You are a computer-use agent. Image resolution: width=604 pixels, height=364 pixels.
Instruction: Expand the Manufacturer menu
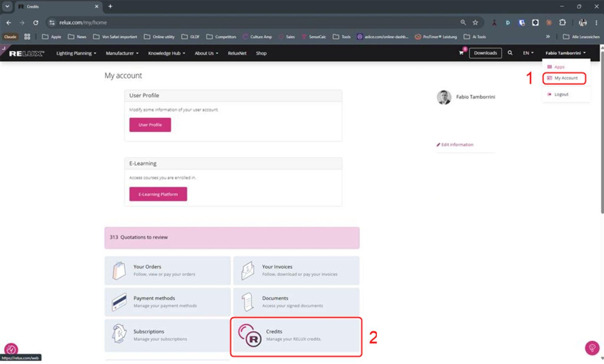tap(122, 53)
